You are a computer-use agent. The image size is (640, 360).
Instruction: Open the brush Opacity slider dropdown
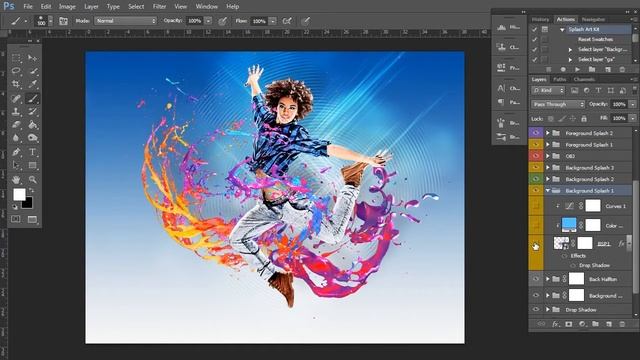[208, 21]
